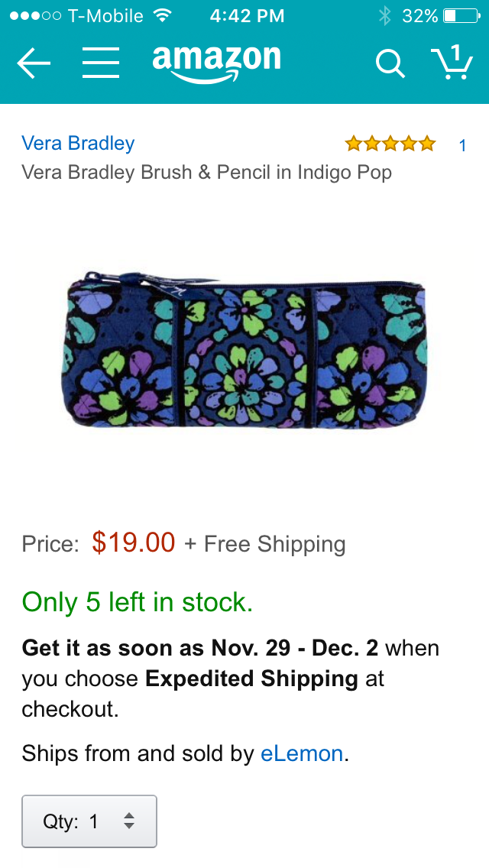Image resolution: width=489 pixels, height=868 pixels.
Task: Open the shopping cart icon
Action: click(452, 62)
